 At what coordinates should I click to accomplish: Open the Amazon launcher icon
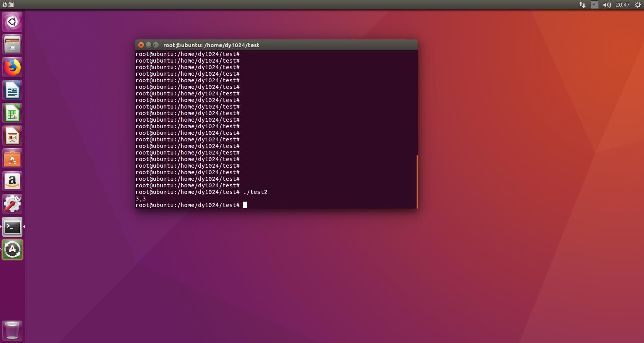[12, 181]
